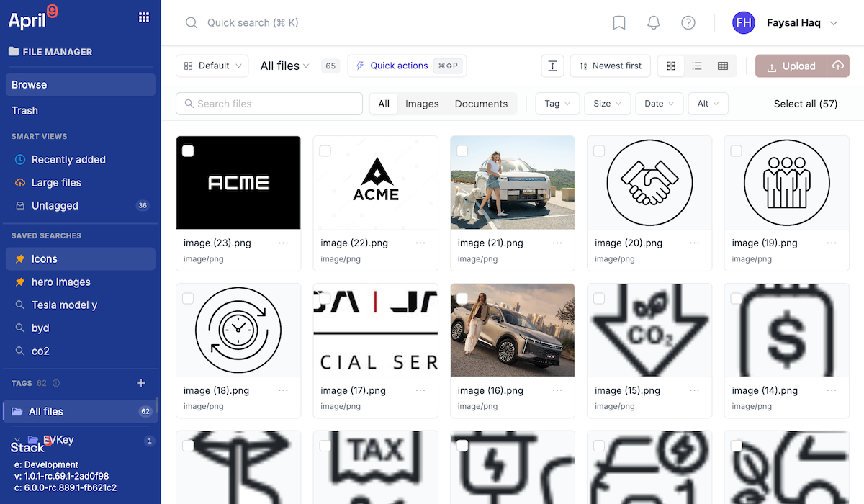Open notifications bell icon

[654, 23]
